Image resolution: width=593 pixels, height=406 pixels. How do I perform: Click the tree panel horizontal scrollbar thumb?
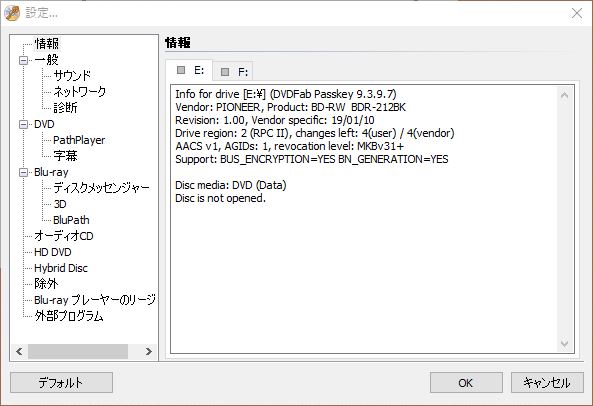78,351
